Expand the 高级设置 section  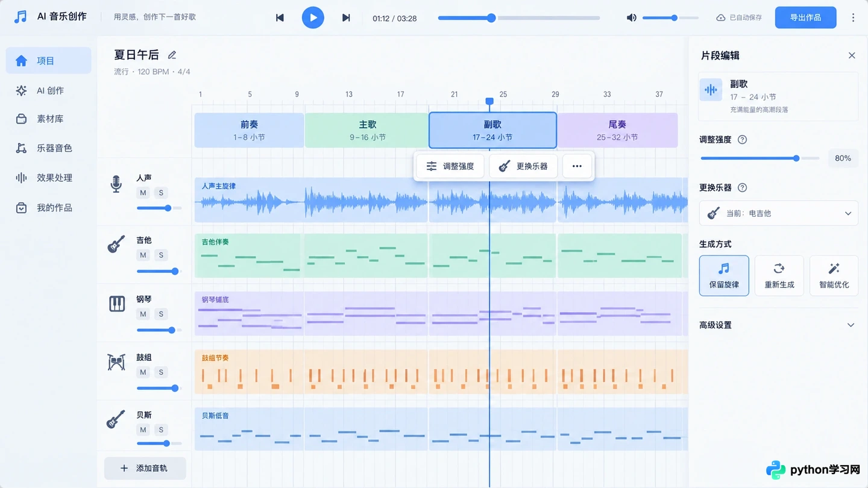coord(778,325)
